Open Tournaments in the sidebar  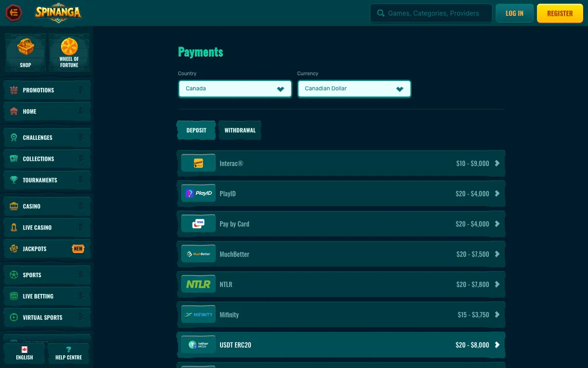47,180
